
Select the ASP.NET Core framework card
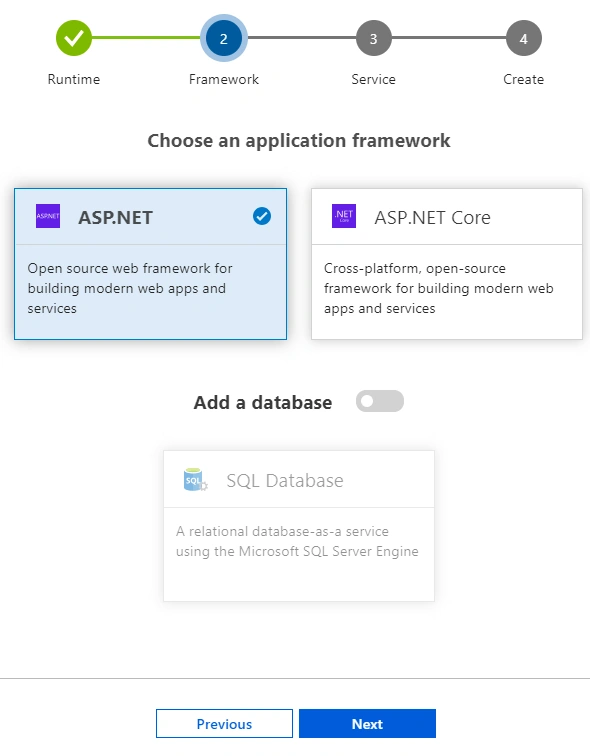[x=447, y=264]
